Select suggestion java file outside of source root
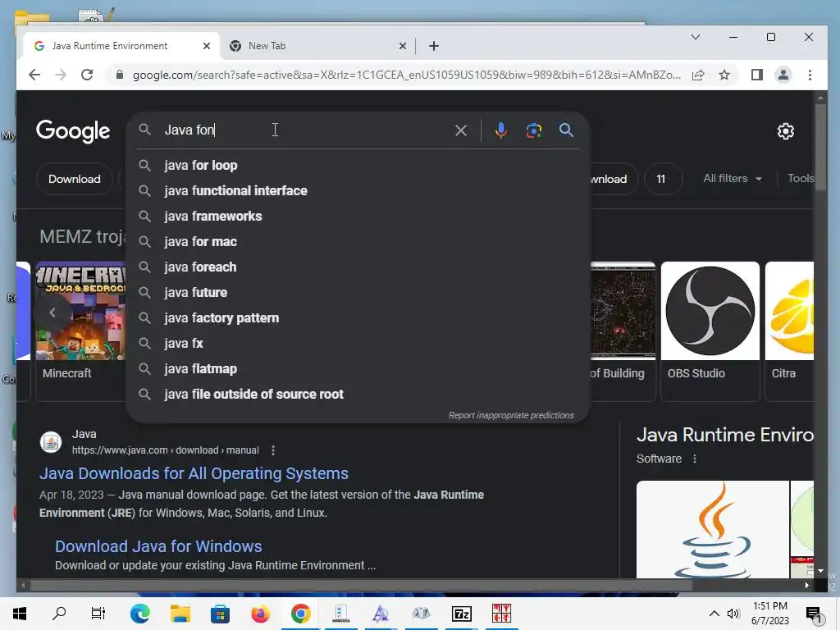Screen dimensions: 840x630 tap(358, 395)
